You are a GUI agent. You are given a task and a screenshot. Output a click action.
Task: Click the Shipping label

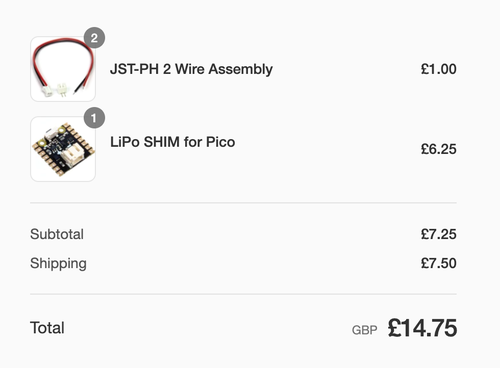tap(58, 263)
